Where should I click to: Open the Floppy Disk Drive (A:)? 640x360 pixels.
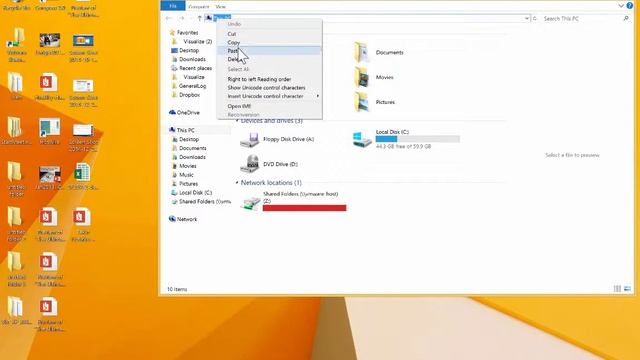[277, 140]
